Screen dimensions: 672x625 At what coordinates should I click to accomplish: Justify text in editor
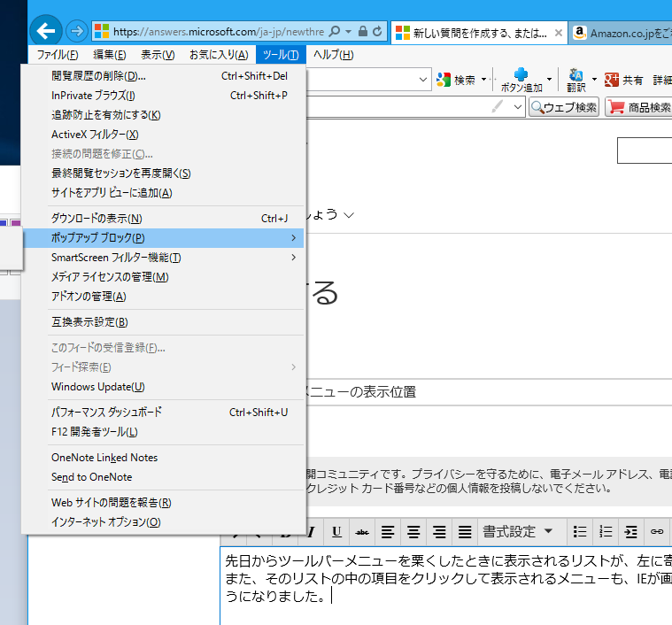(465, 532)
